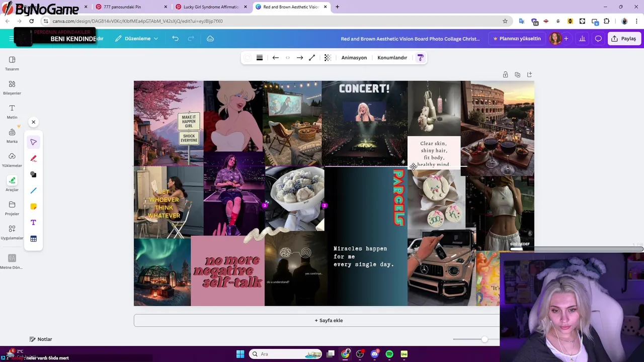Choose the blue line tool
This screenshot has height=362, width=644.
coord(33,191)
